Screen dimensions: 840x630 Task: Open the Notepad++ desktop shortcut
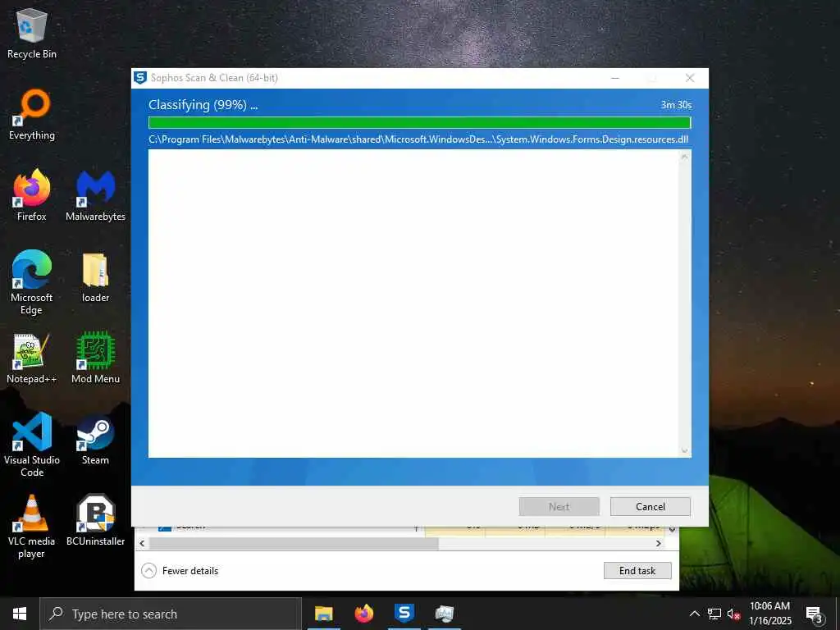(x=32, y=358)
